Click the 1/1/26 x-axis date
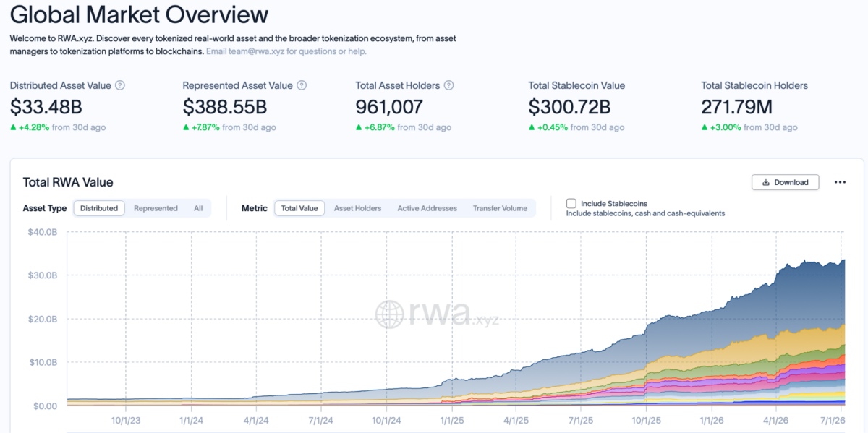868x433 pixels. 712,419
